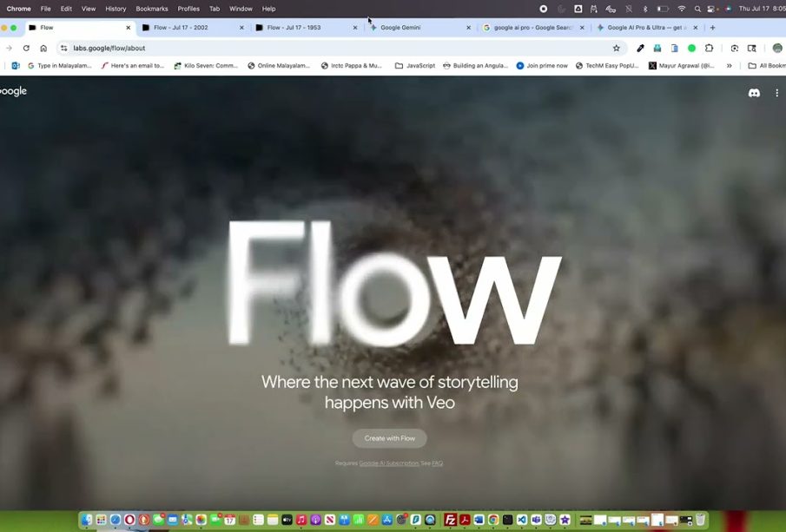Open the FAQ link
The image size is (786, 532).
pyautogui.click(x=437, y=463)
